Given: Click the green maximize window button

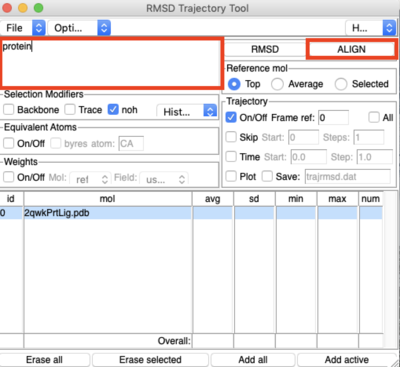Looking at the screenshot, I should pyautogui.click(x=39, y=8).
